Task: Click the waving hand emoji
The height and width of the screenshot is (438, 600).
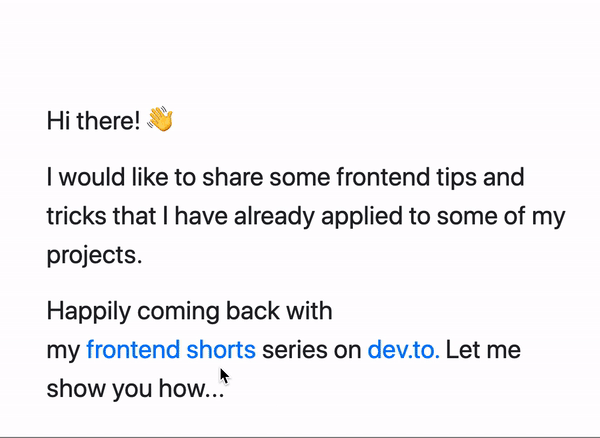Action: [160, 121]
